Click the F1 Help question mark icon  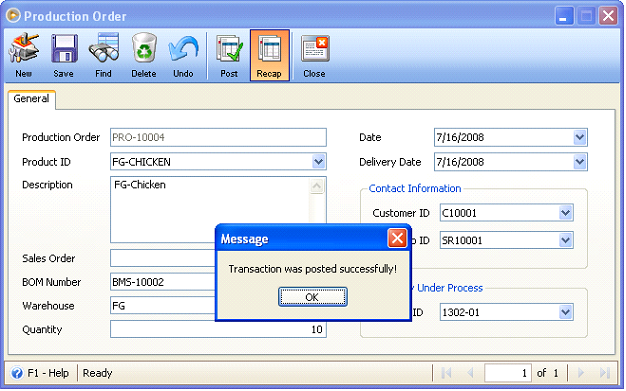tap(17, 373)
